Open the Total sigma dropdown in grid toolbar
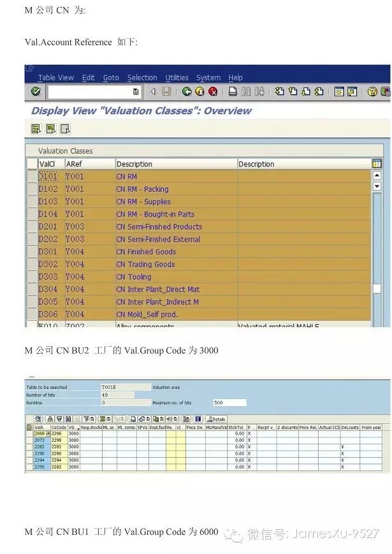 (108, 419)
